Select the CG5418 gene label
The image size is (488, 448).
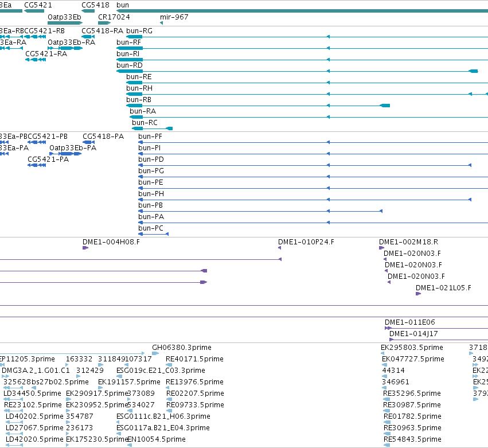[x=95, y=5]
